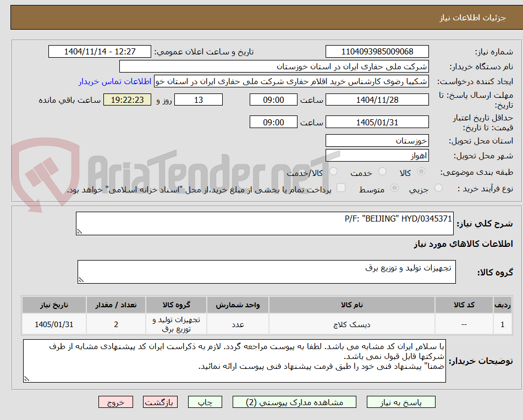Screen dimensions: 523x420
Task: Click the remaining time countdown 19:22:23
Action: pyautogui.click(x=128, y=100)
